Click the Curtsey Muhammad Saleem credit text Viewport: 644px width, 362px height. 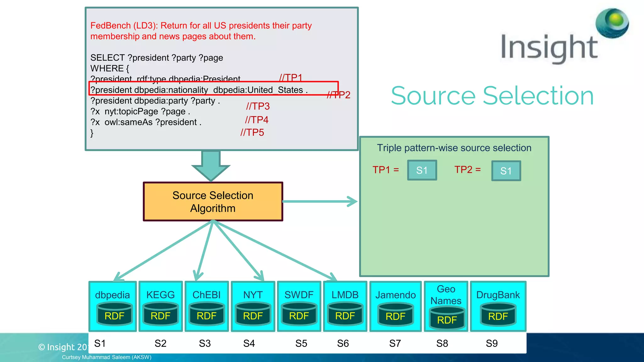pos(107,357)
